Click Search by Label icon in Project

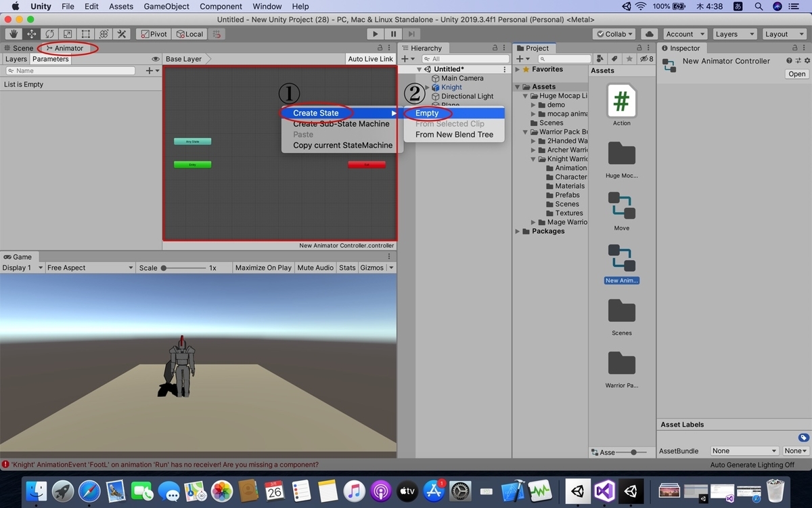614,59
